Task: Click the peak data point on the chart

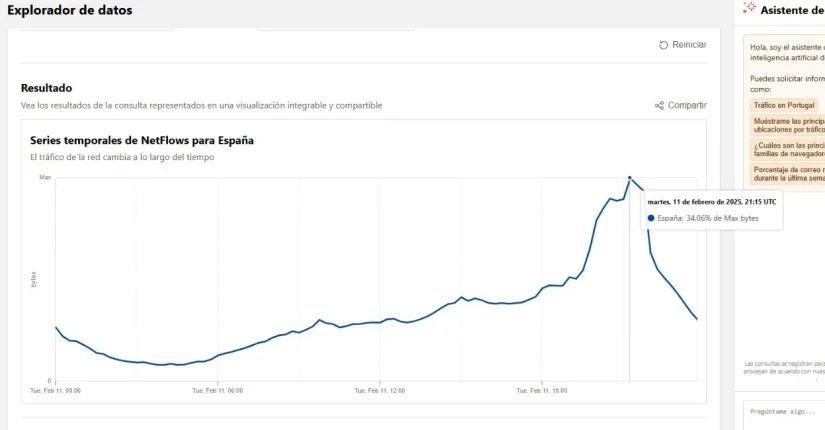Action: [629, 178]
